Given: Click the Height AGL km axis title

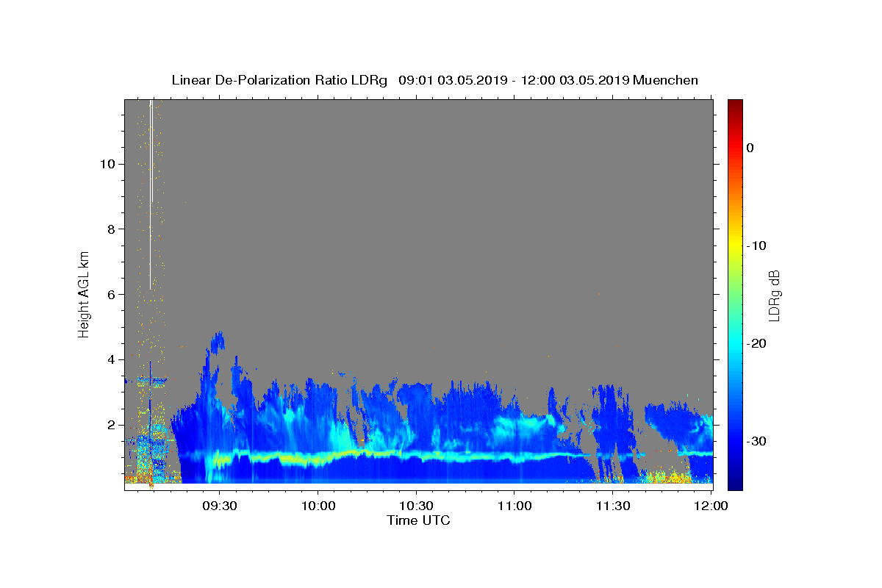Looking at the screenshot, I should [x=84, y=293].
